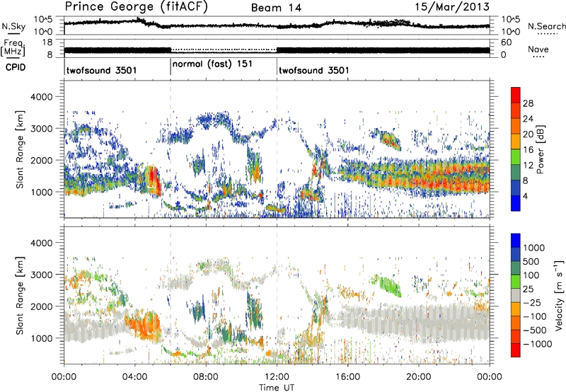The width and height of the screenshot is (566, 392).
Task: Click the '3000' range tick on the velocity panel
Action: (41, 275)
